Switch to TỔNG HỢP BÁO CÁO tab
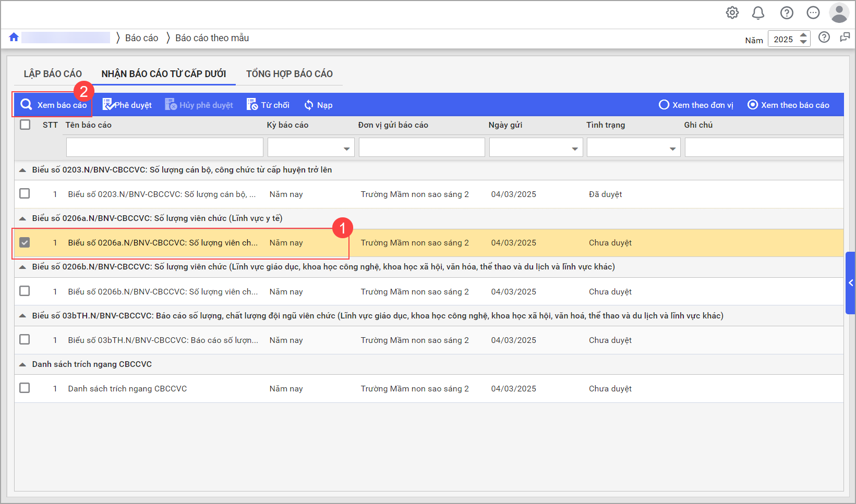 coord(289,74)
